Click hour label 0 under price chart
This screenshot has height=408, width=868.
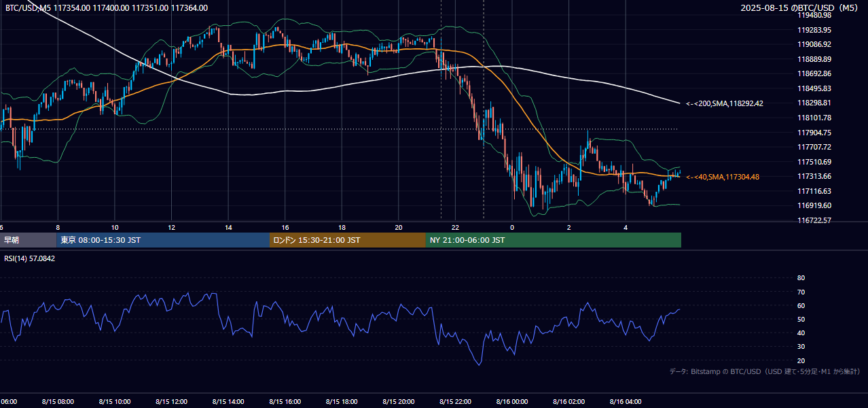coord(512,228)
